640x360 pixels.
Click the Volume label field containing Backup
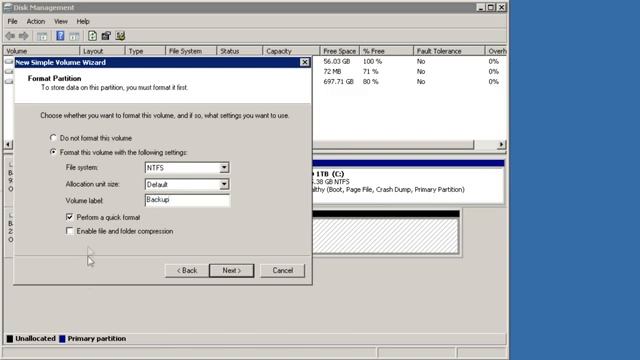187,200
